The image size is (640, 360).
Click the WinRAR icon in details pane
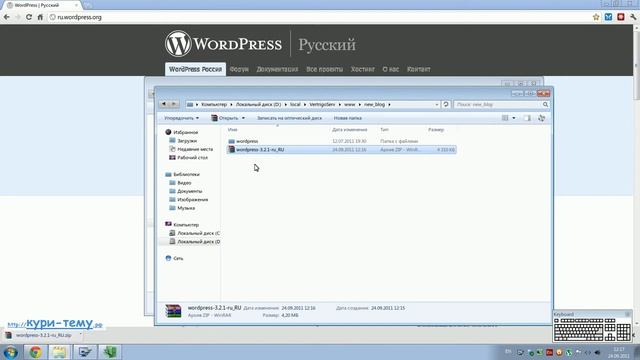pyautogui.click(x=173, y=311)
